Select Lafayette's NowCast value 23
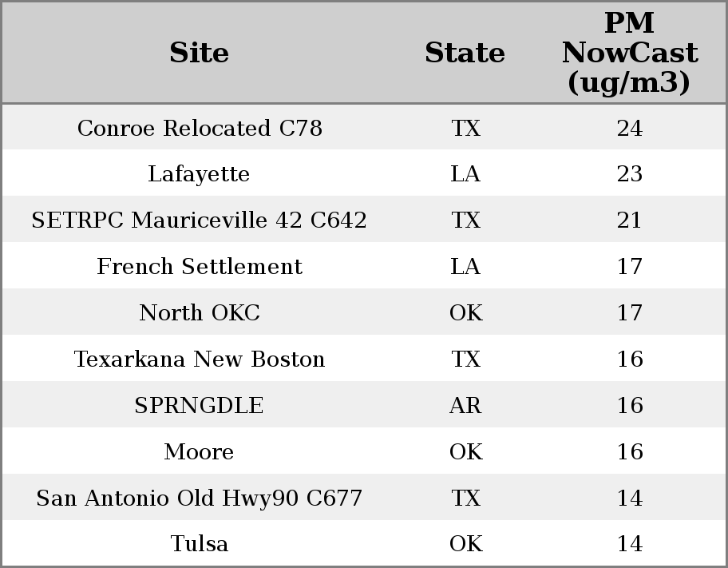Image resolution: width=728 pixels, height=568 pixels. [629, 174]
